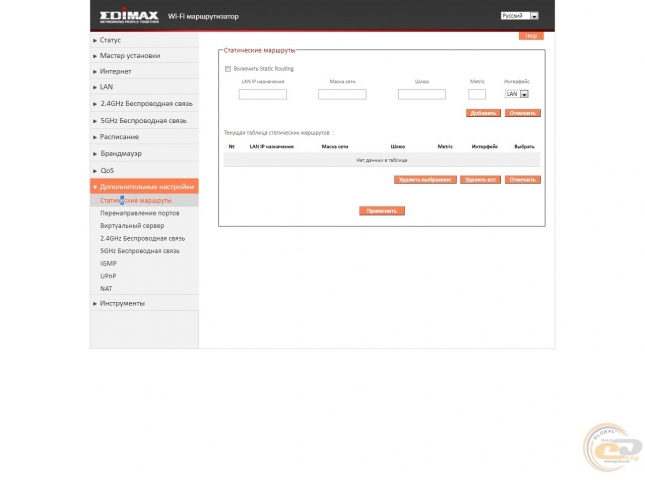Click the Выбрать table column header
Viewport: 645px width, 480px height.
(524, 147)
